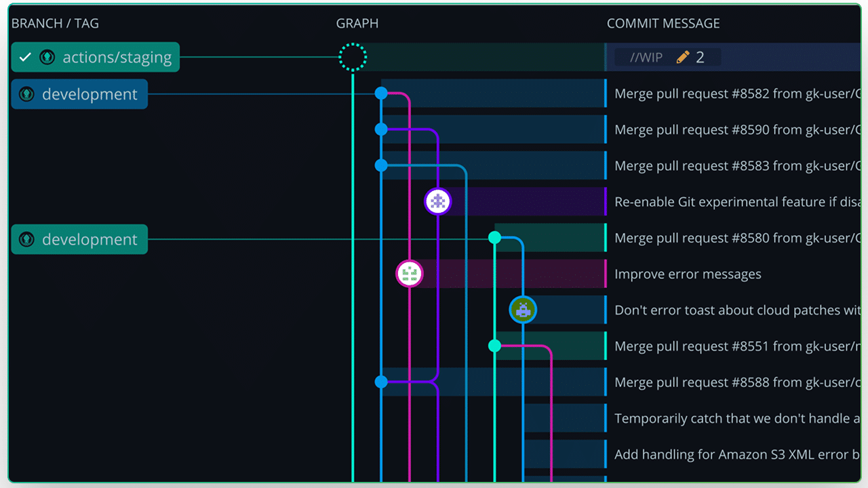Click the BRANCH / TAG column header

coord(55,23)
